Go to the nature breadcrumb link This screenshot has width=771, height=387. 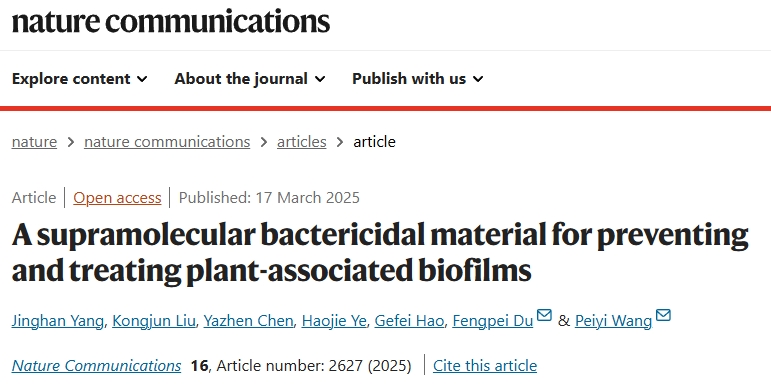[x=34, y=142]
